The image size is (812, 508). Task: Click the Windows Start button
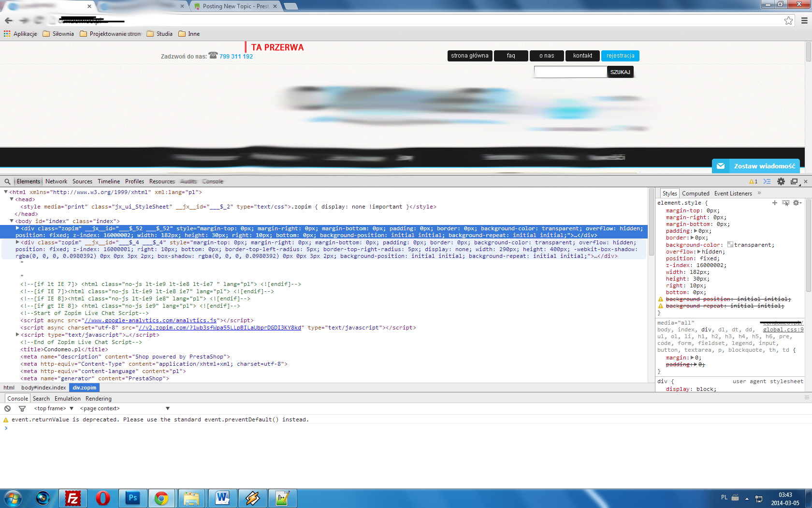(x=13, y=498)
